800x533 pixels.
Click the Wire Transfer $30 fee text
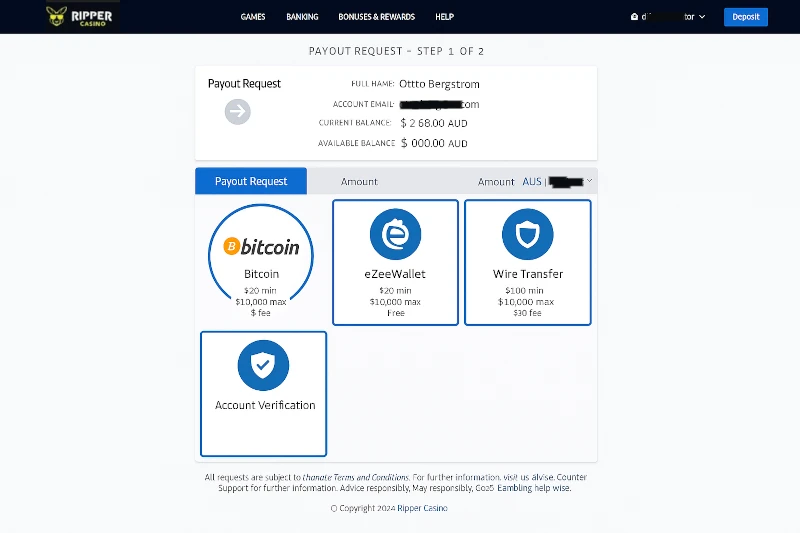pos(527,313)
